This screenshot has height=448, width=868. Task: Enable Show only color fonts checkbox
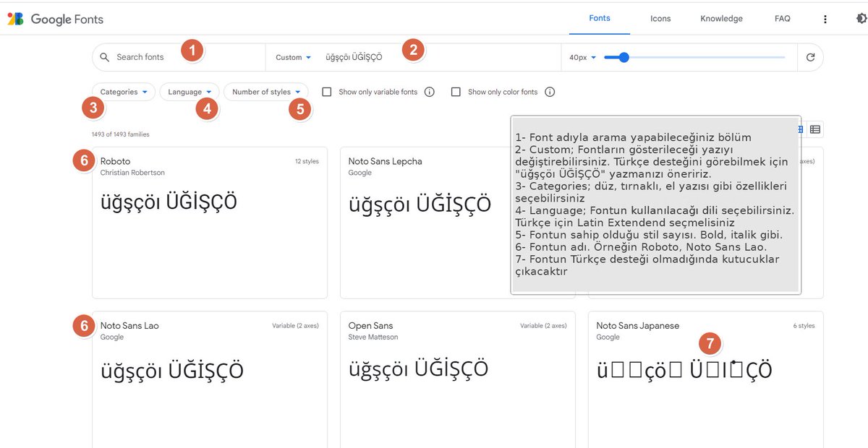[456, 92]
